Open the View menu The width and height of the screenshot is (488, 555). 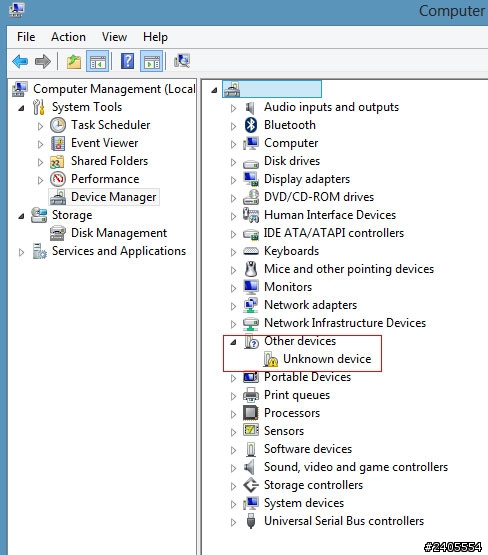click(114, 37)
